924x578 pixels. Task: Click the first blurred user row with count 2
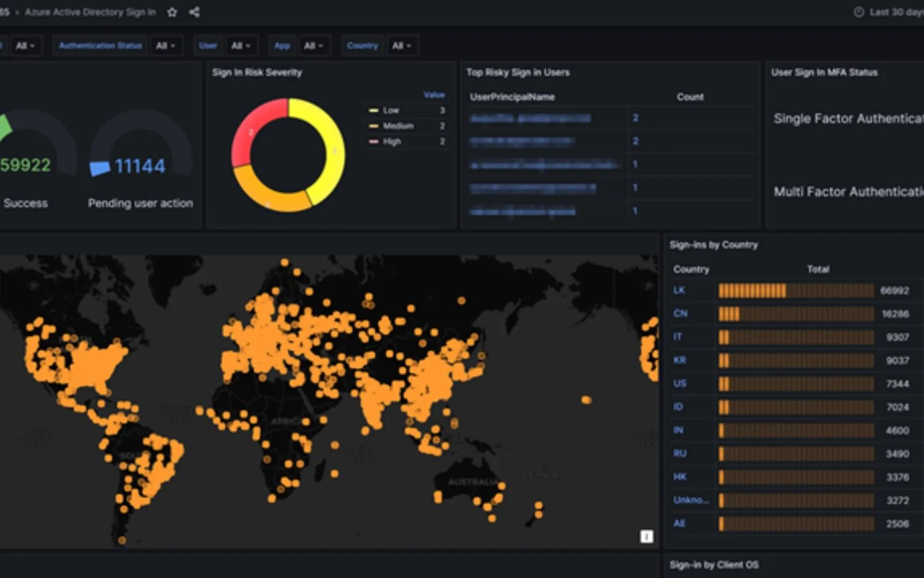(x=530, y=118)
